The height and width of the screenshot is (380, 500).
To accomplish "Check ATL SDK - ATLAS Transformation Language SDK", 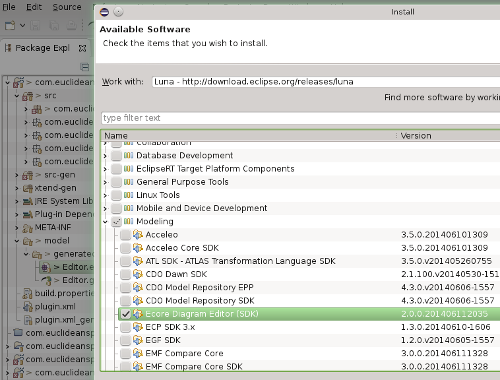I will click(125, 261).
